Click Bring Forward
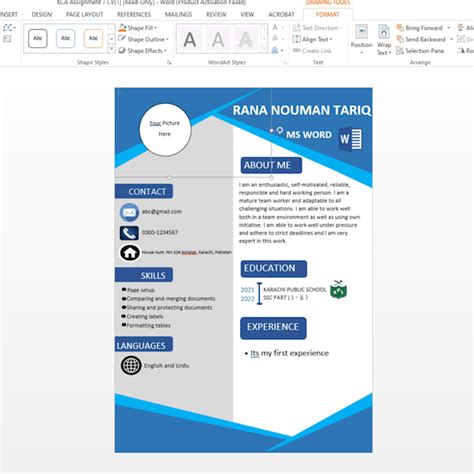The width and height of the screenshot is (474, 474). click(420, 28)
